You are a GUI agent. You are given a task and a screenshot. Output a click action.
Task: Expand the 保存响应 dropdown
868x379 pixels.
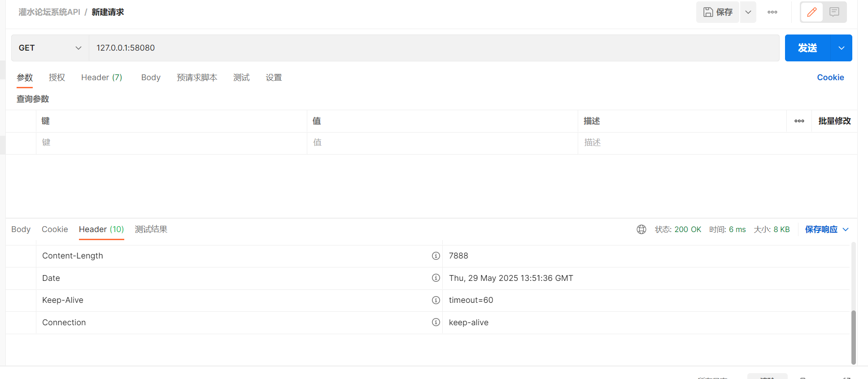pyautogui.click(x=846, y=229)
